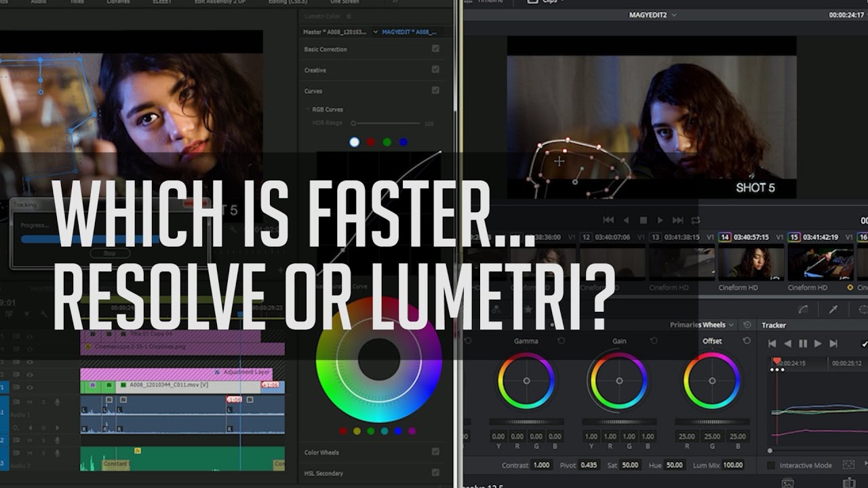Open the Primaries Wheels mode dropdown
The image size is (868, 488).
click(x=732, y=325)
